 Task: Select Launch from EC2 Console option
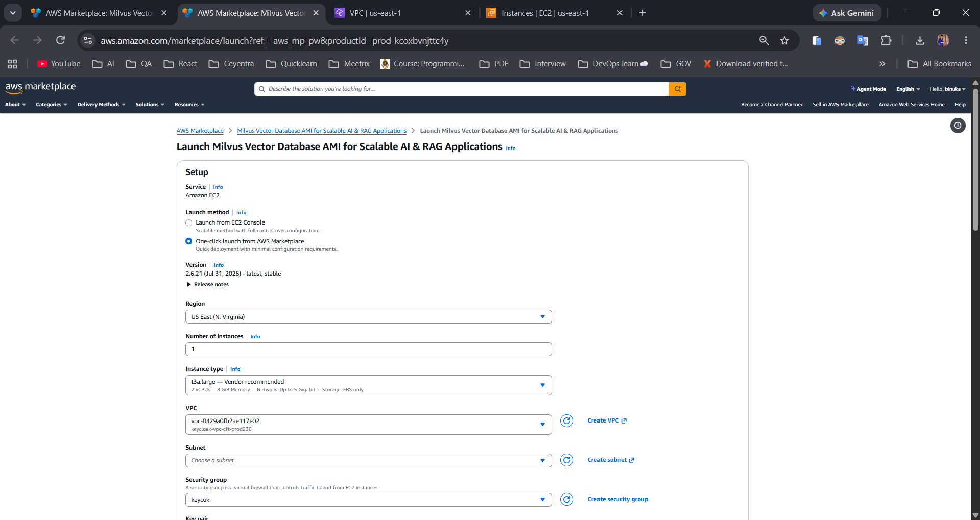coord(189,222)
